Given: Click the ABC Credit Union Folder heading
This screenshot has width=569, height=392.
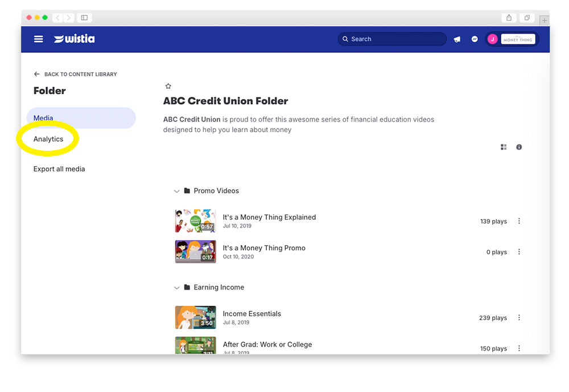Looking at the screenshot, I should coord(225,101).
